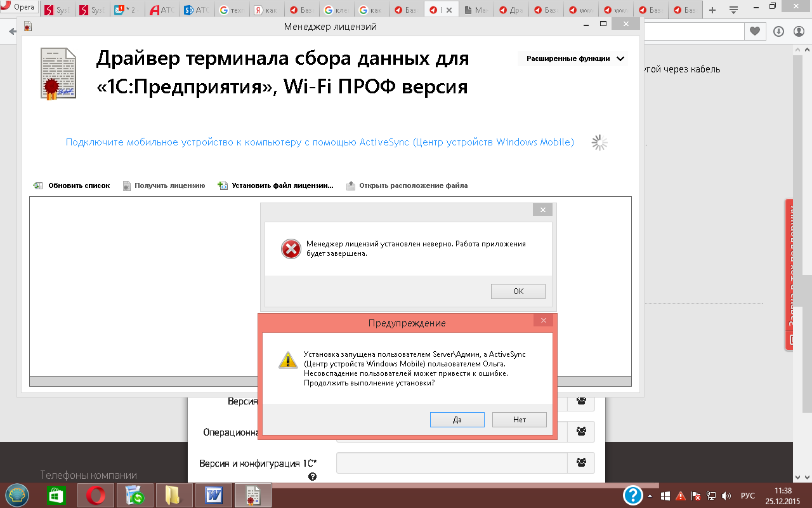Click 'Установить файл лицензии...' toolbar item
The width and height of the screenshot is (812, 508).
coord(275,186)
